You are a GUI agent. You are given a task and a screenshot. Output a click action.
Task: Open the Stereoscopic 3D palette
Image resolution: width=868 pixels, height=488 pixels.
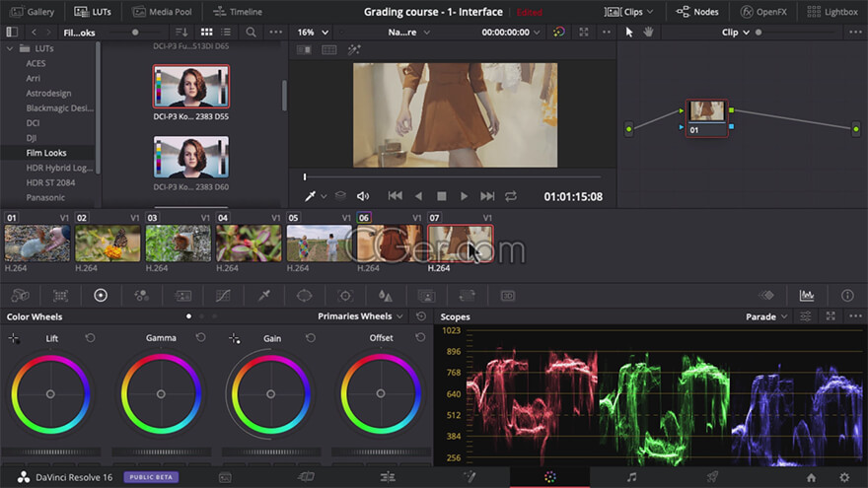[508, 296]
